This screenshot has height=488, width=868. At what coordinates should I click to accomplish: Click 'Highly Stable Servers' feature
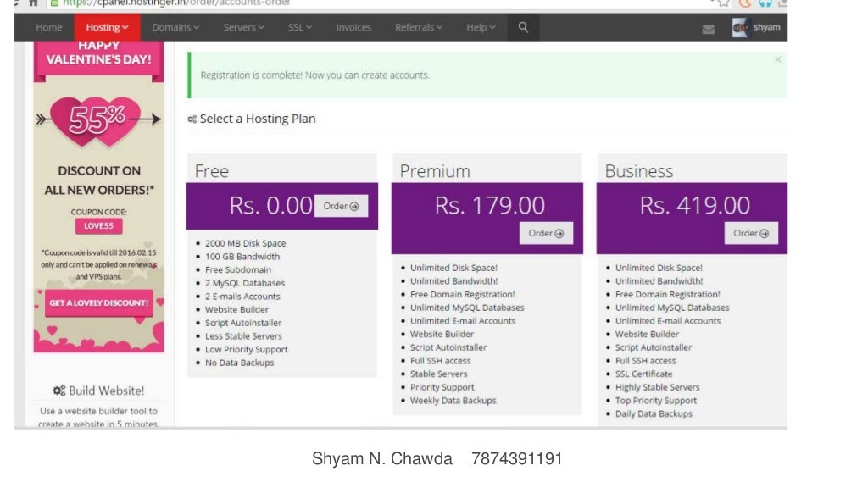tap(657, 387)
